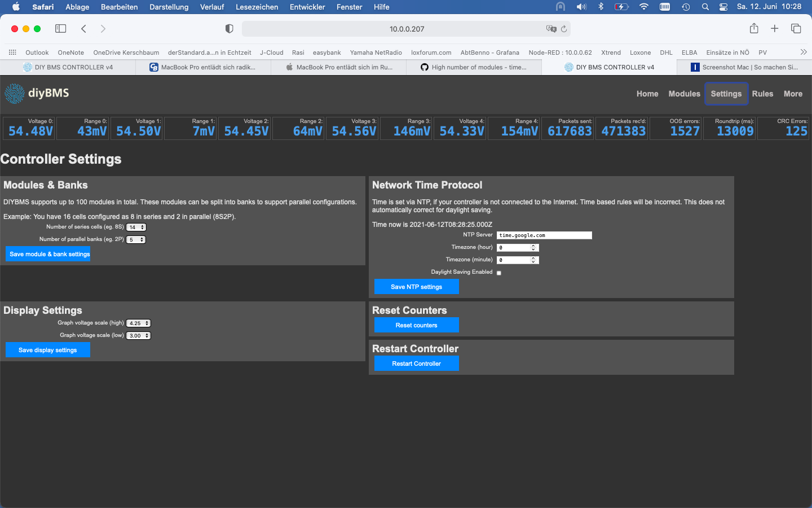Go to the Home page

point(647,94)
